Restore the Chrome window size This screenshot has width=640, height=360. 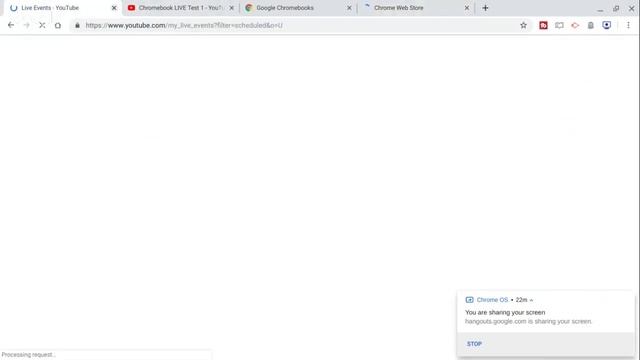(x=616, y=8)
